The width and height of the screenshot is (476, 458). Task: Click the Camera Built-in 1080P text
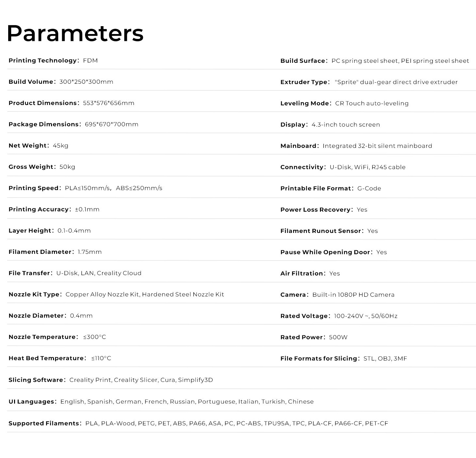(x=353, y=295)
